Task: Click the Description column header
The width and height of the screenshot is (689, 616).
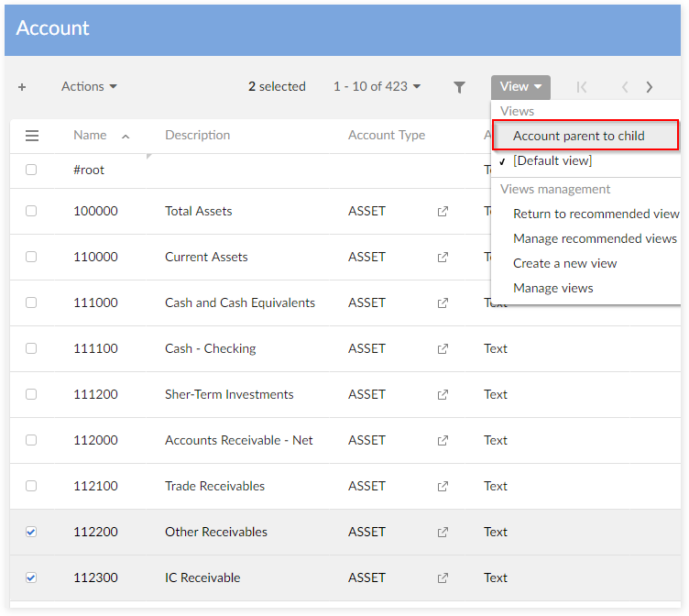Action: [x=198, y=135]
